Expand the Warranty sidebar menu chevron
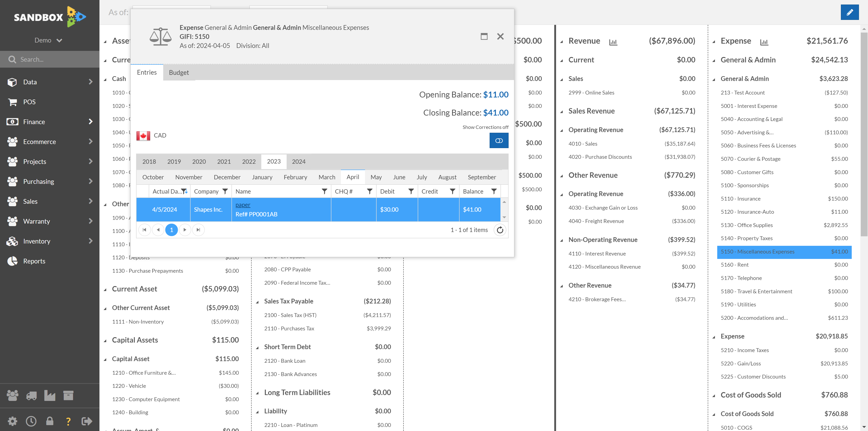 (x=90, y=221)
